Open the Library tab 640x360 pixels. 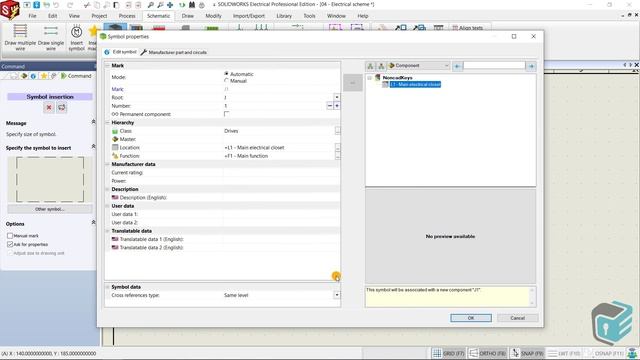[284, 16]
